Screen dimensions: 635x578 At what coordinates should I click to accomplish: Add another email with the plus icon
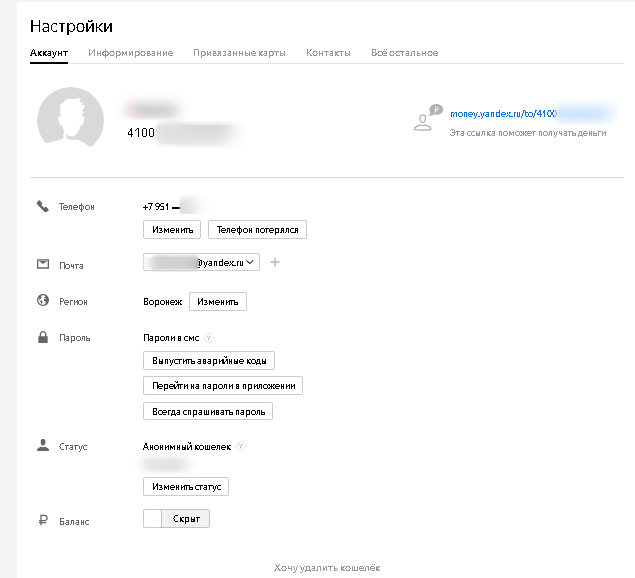click(275, 262)
